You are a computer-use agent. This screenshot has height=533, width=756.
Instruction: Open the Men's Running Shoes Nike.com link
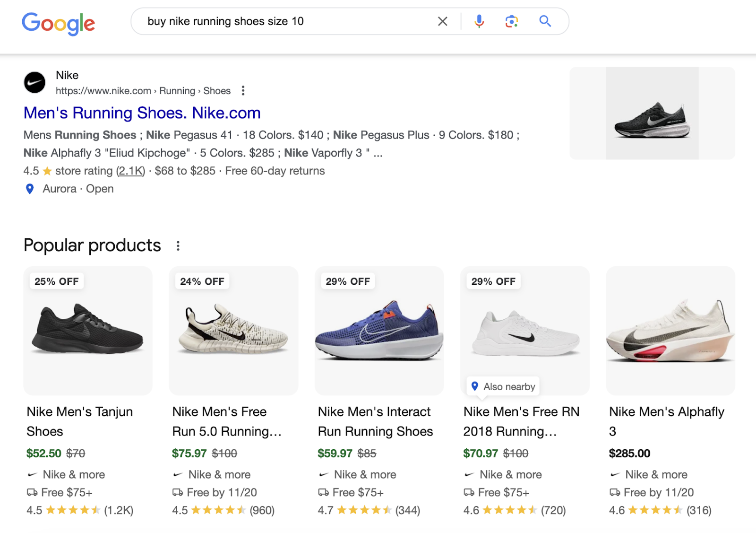[x=141, y=113]
